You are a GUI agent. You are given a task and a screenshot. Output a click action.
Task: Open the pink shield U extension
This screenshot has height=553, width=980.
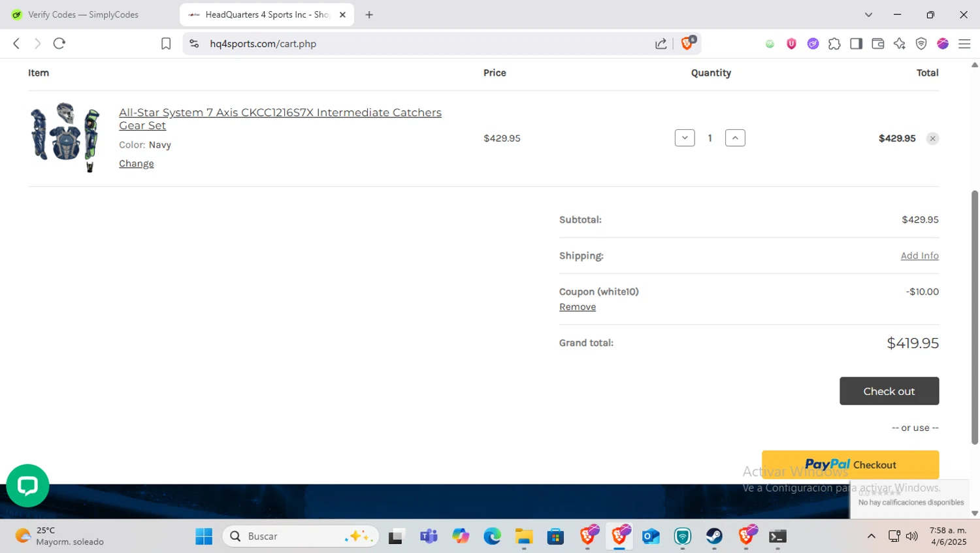click(x=791, y=44)
